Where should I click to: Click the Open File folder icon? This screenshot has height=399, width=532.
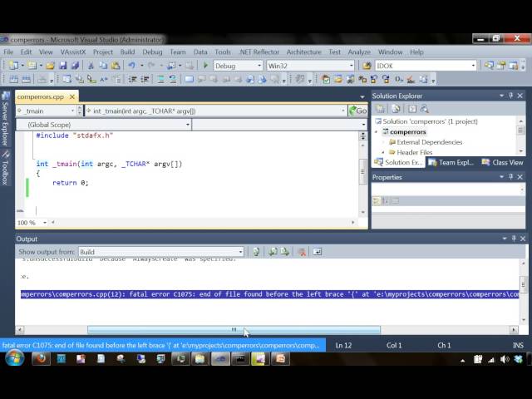(50, 65)
